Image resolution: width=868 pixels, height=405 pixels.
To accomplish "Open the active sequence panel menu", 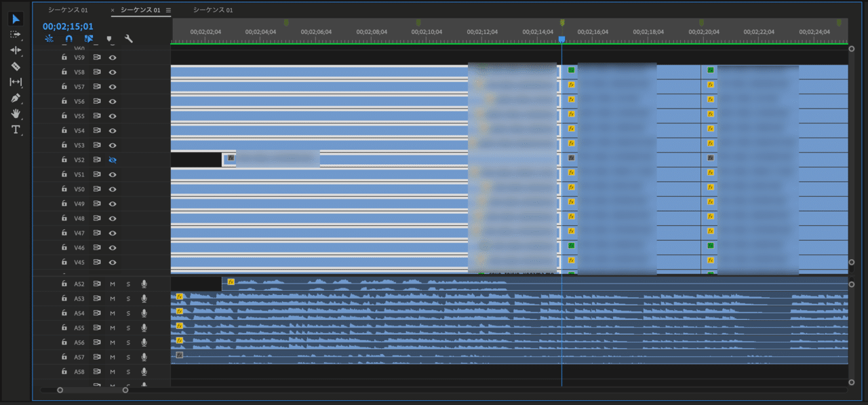I will 168,10.
